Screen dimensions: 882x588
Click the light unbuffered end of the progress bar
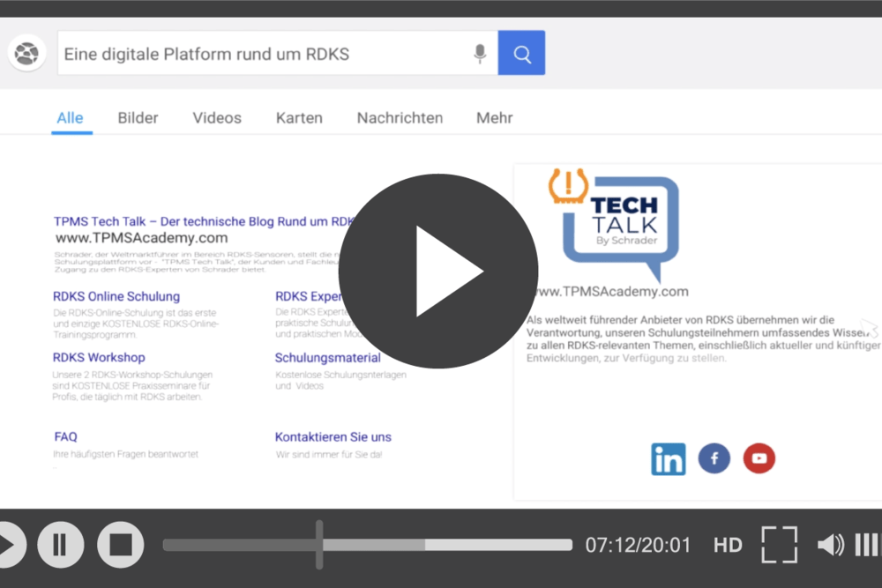(498, 544)
